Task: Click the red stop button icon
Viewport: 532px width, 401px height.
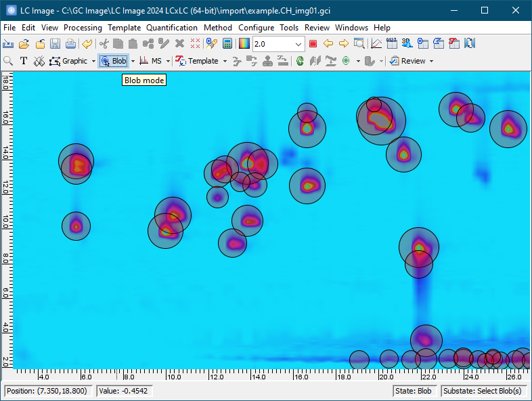Action: coord(313,44)
